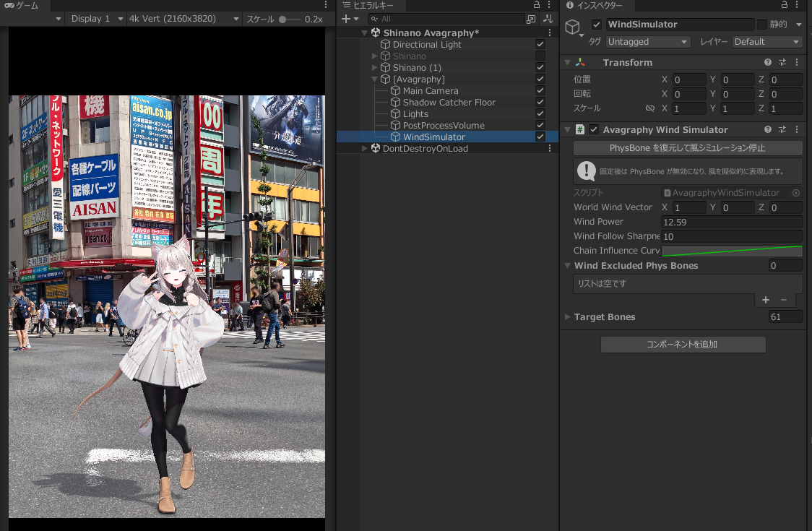Open the Untagged tag dropdown
Viewport: 812px width, 531px height.
pyautogui.click(x=648, y=41)
